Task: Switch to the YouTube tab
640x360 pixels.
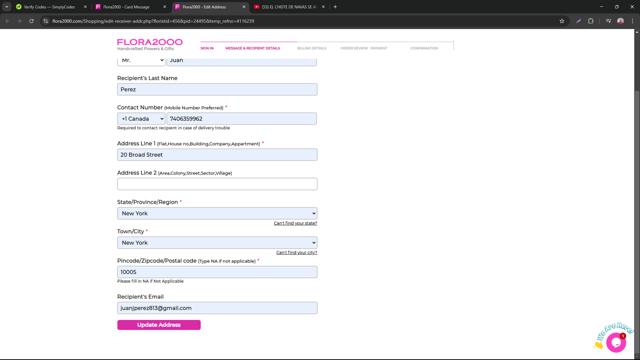Action: click(288, 7)
